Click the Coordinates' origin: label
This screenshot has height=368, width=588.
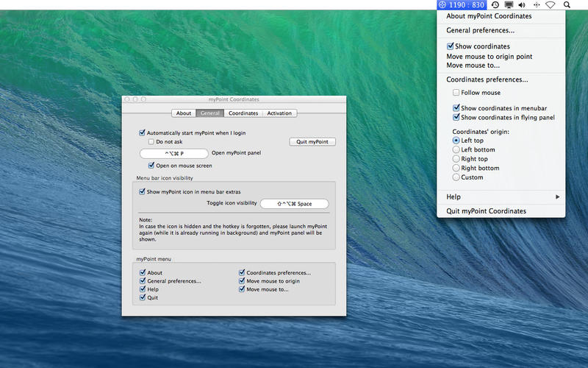click(481, 132)
